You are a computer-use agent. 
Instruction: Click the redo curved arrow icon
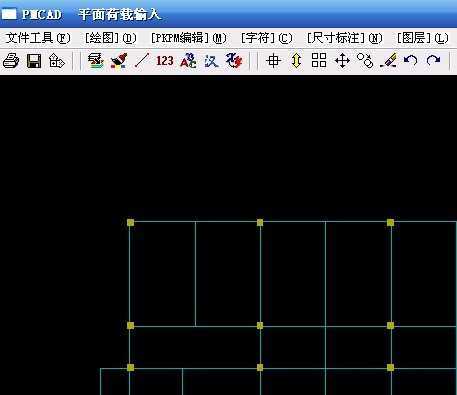click(x=433, y=61)
